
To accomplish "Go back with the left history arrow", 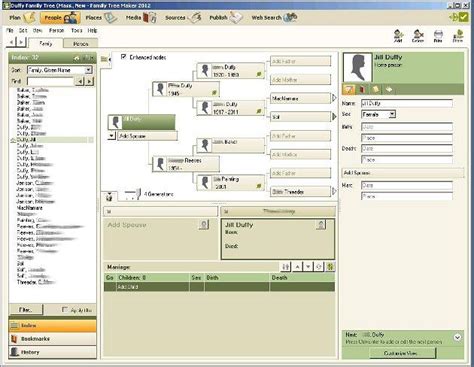I will click(12, 42).
